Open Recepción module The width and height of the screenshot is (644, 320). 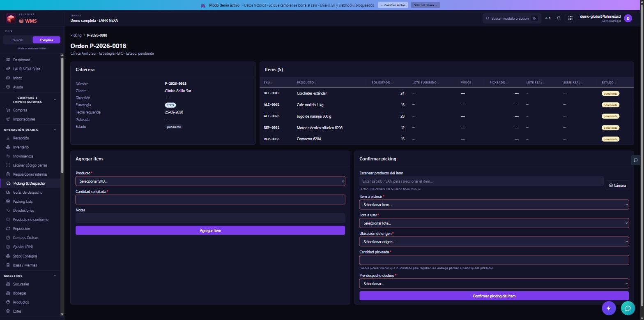point(21,138)
